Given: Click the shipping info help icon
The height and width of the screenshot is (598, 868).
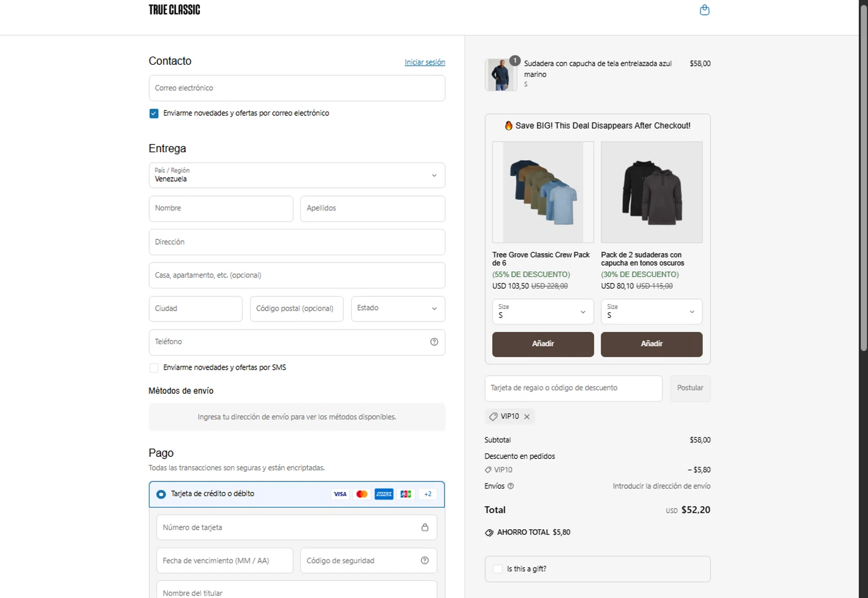Looking at the screenshot, I should tap(510, 486).
